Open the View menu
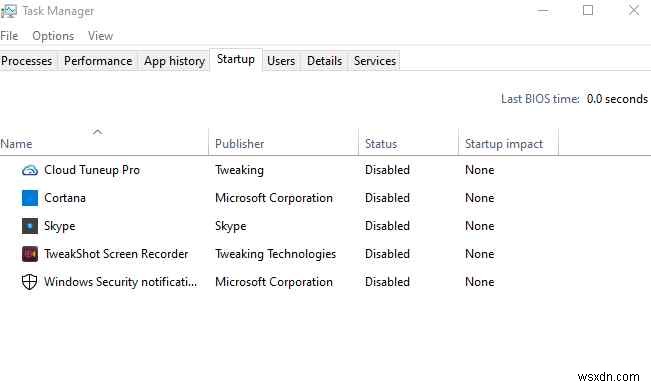The image size is (651, 387). pos(100,36)
